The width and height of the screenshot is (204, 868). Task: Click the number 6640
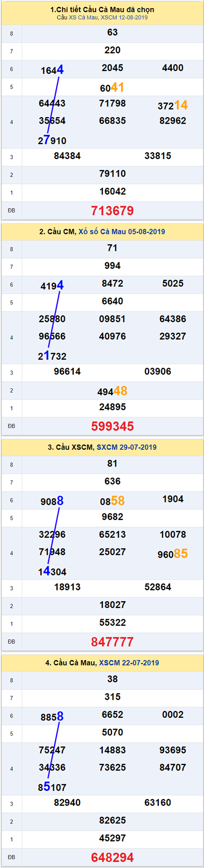112,301
